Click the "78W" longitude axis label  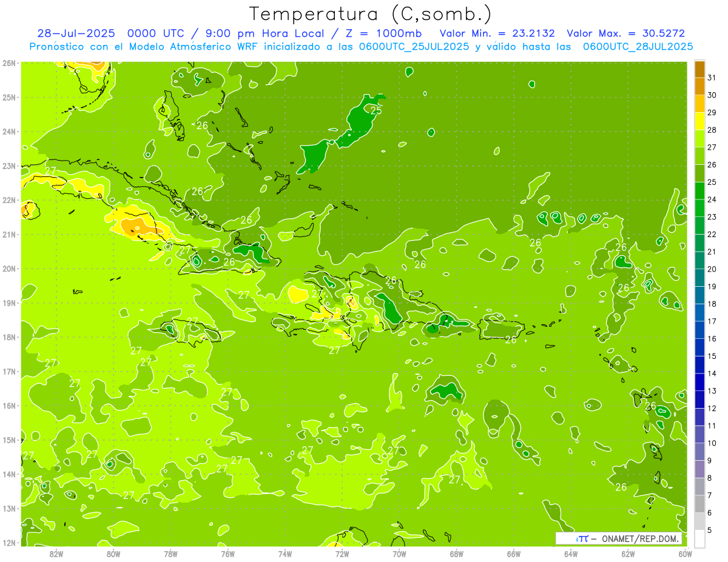(170, 553)
